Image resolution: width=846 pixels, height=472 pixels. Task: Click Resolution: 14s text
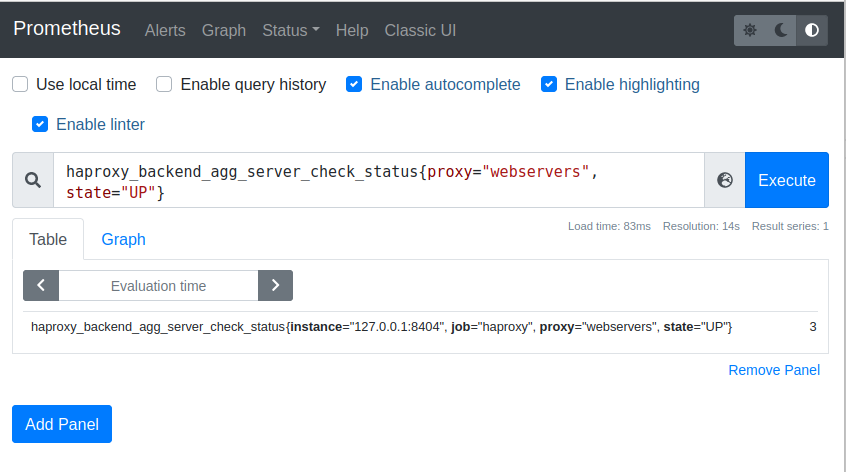click(701, 227)
